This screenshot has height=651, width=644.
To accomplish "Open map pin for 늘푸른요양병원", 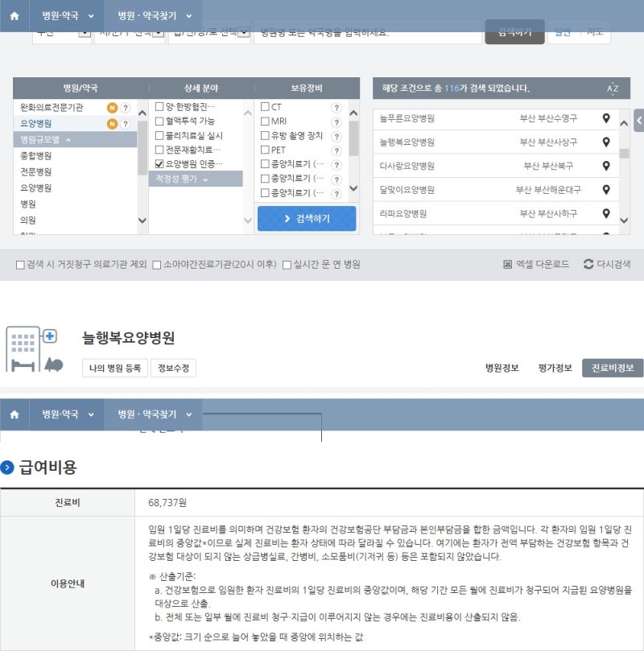I will click(606, 118).
